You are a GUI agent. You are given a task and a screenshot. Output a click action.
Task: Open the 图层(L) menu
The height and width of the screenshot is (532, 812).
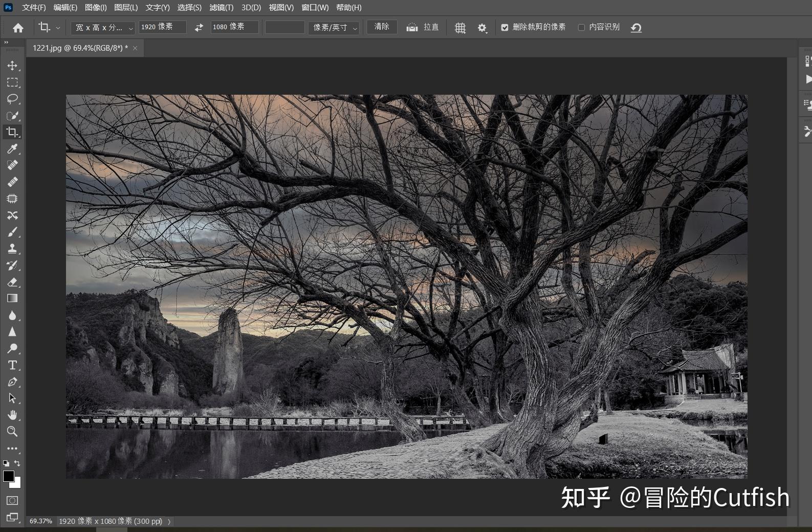coord(126,8)
